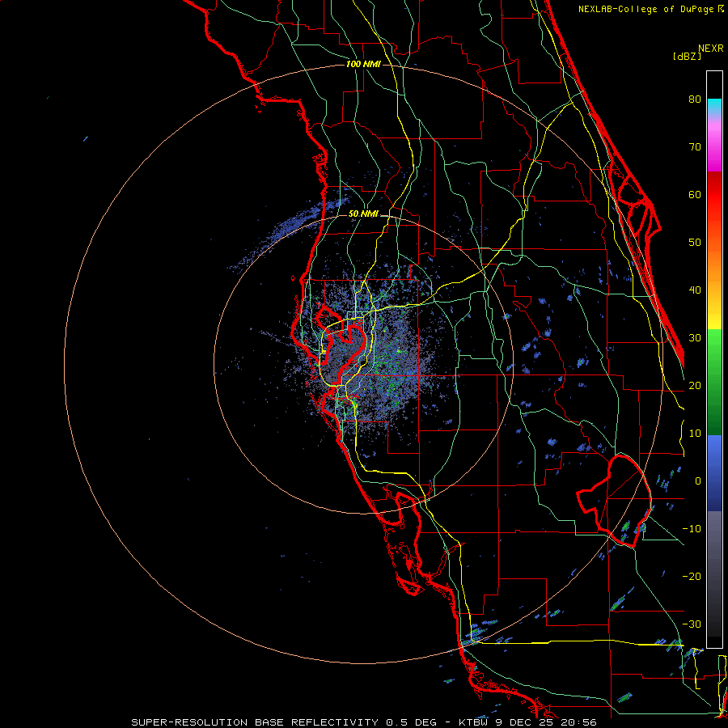The image size is (728, 728).
Task: Click the 40 value on the dBZ scale
Action: [x=695, y=290]
